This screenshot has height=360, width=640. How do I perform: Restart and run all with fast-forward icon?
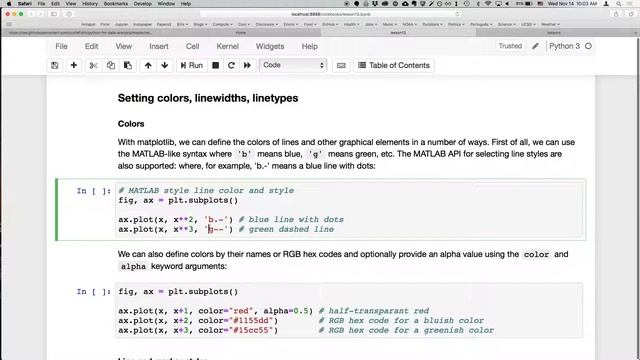click(x=247, y=65)
